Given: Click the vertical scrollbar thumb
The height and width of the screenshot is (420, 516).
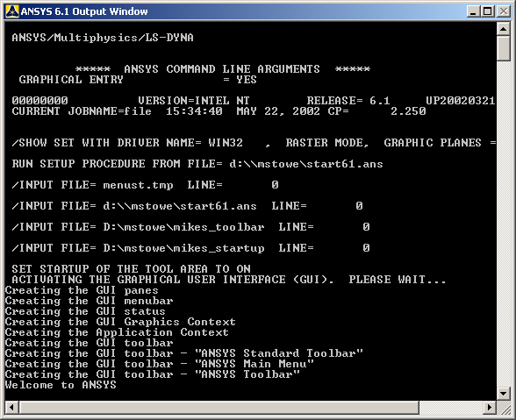Looking at the screenshot, I should point(504,49).
